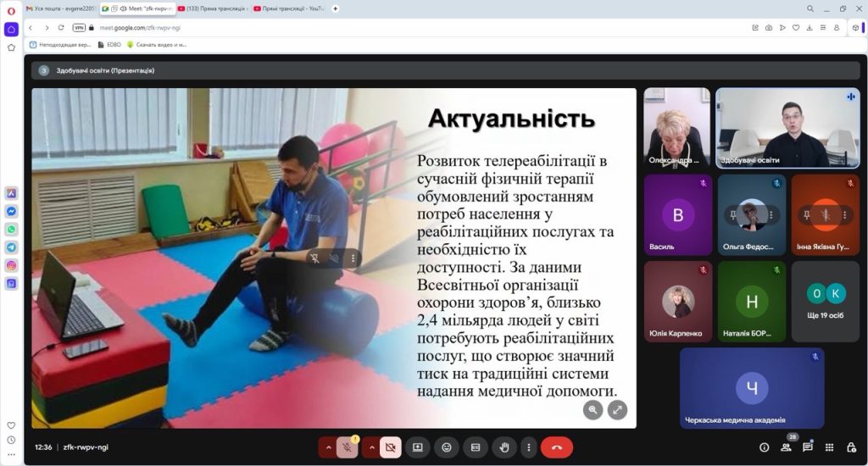Switch to the Gmail 'Уся пошта' tab
Image resolution: width=868 pixels, height=466 pixels.
point(59,8)
